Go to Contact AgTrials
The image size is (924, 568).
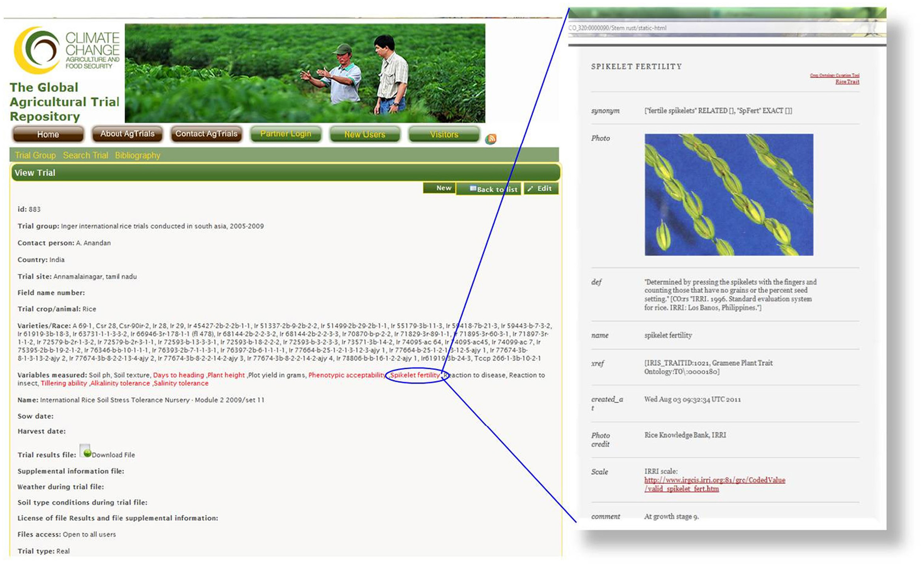tap(206, 134)
